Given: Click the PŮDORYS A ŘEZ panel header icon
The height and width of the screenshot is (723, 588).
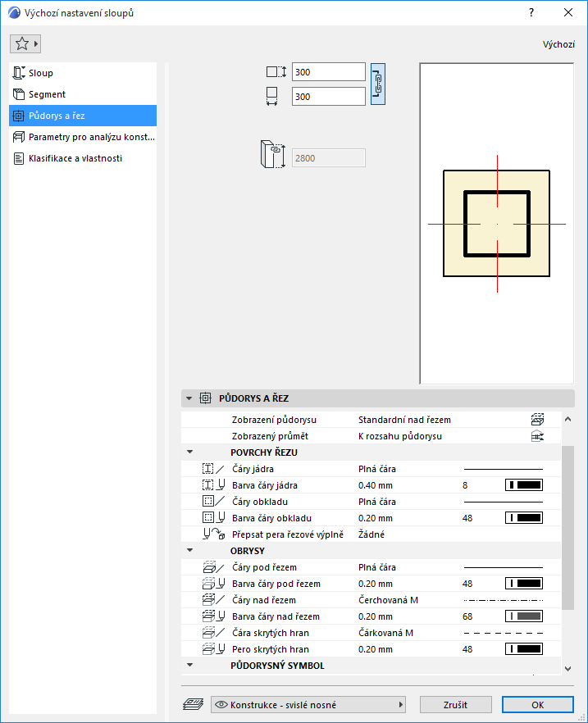Looking at the screenshot, I should tap(205, 398).
